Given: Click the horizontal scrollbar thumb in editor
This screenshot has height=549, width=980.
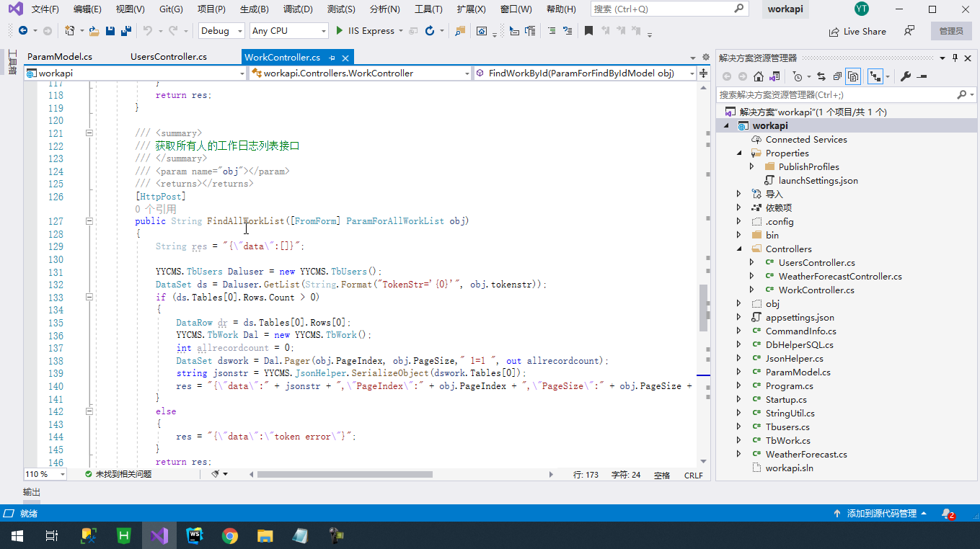Looking at the screenshot, I should (345, 474).
